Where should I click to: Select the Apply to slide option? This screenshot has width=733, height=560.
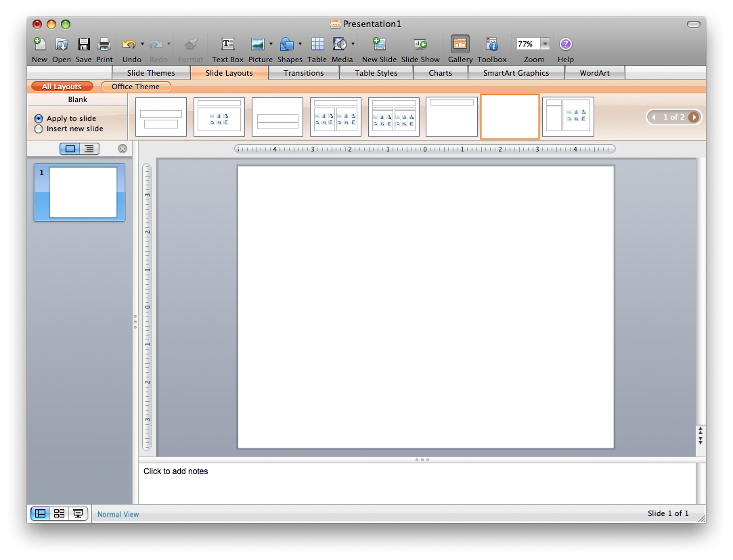coord(39,118)
